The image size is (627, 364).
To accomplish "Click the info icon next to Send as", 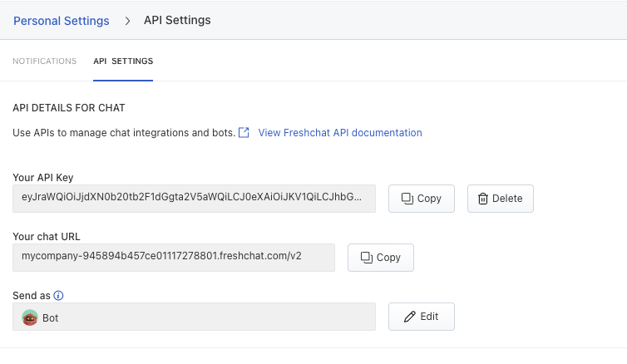I will [59, 295].
